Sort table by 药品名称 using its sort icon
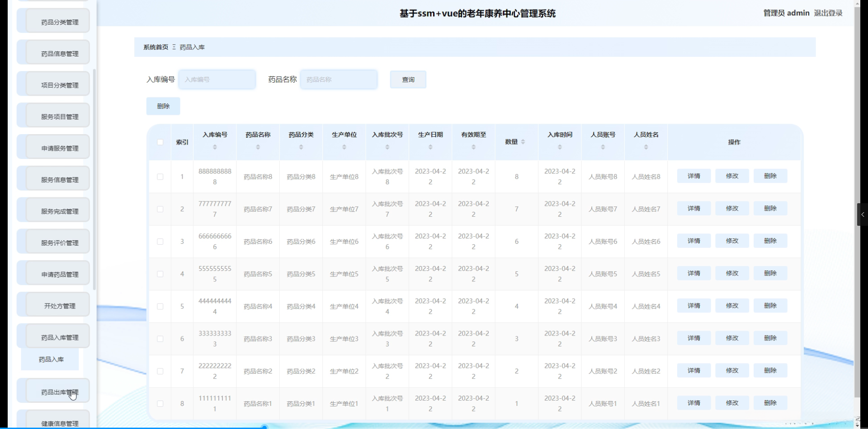The height and width of the screenshot is (429, 868). pyautogui.click(x=258, y=147)
